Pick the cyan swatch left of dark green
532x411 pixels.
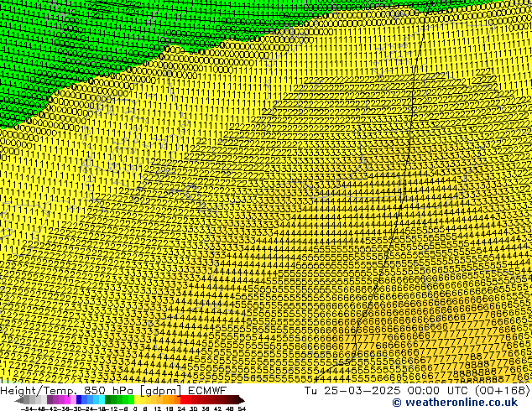102,400
